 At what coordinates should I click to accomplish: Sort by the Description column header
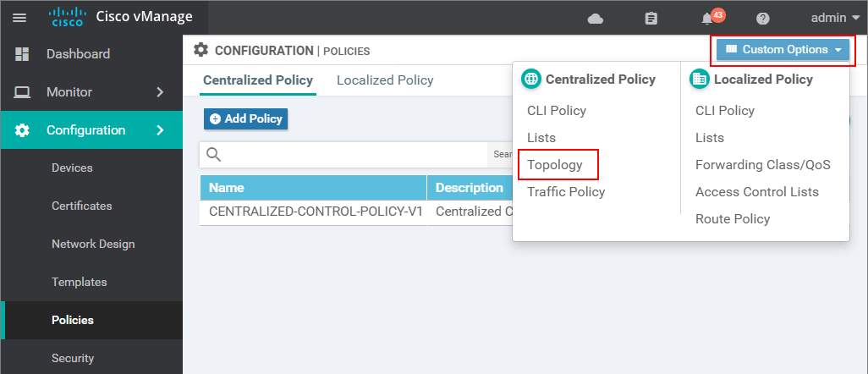coord(470,187)
